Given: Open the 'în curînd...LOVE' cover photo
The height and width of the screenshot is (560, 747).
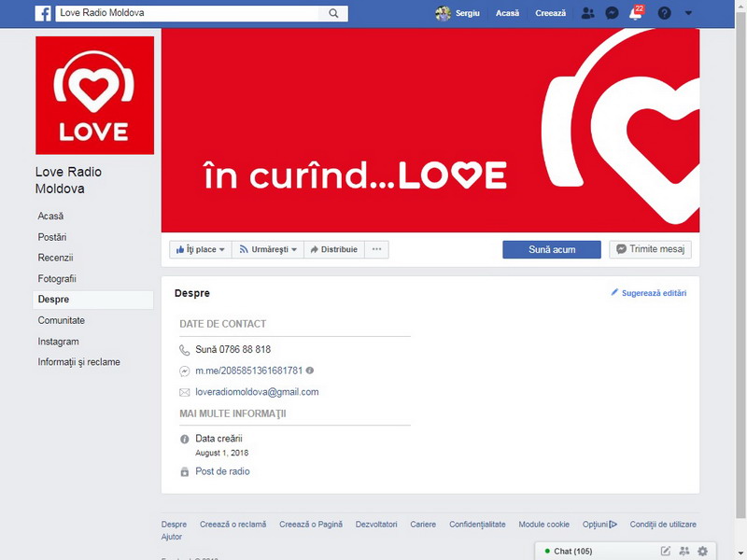Looking at the screenshot, I should (x=430, y=131).
